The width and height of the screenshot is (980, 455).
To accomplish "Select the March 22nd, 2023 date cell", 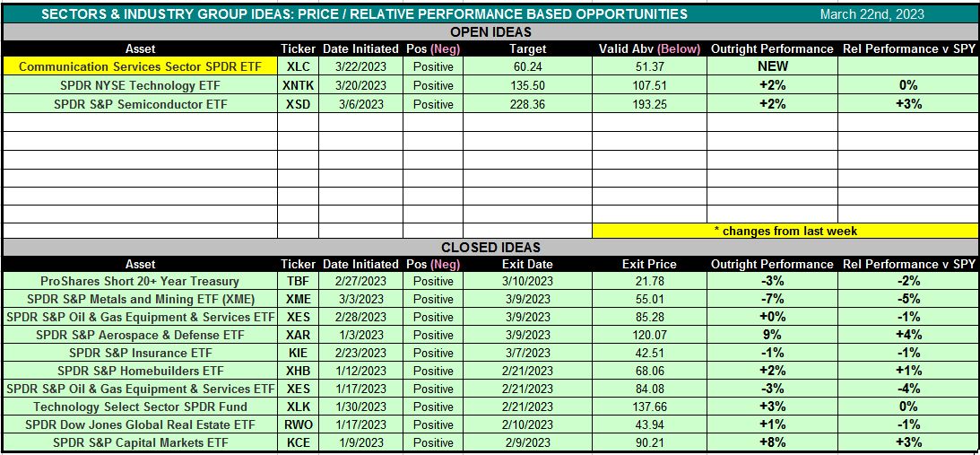I will [872, 14].
